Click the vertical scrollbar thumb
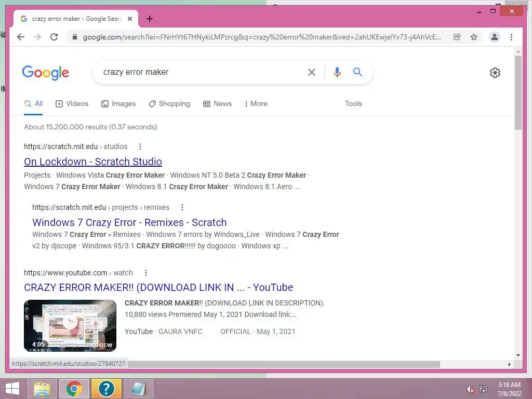 pyautogui.click(x=518, y=92)
